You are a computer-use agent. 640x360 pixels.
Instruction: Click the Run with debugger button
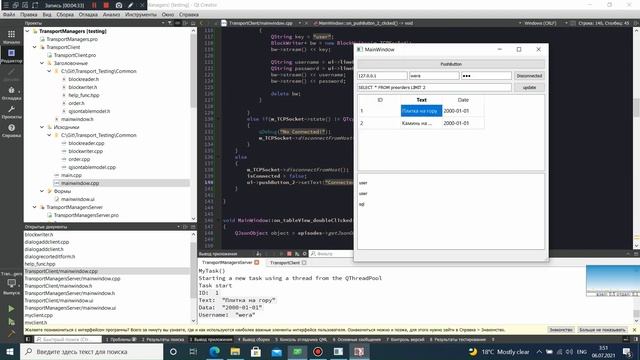11,322
